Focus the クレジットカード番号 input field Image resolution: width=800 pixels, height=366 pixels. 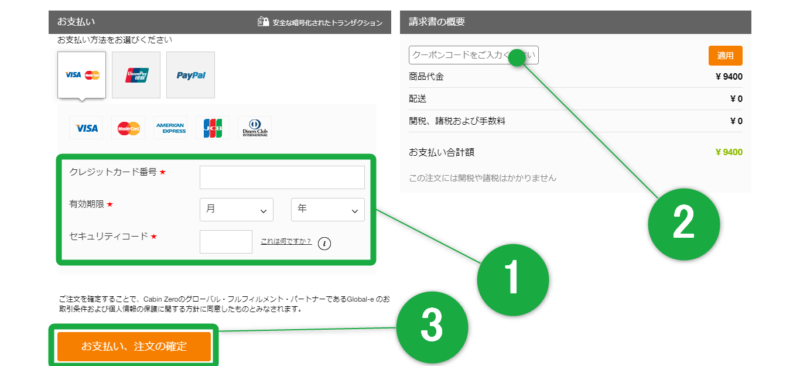point(282,178)
